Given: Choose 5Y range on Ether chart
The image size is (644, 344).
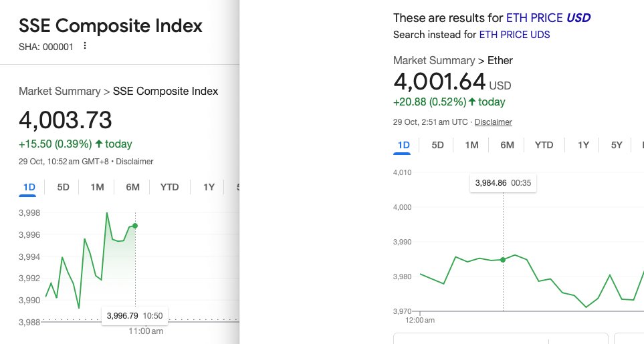Looking at the screenshot, I should pyautogui.click(x=617, y=145).
